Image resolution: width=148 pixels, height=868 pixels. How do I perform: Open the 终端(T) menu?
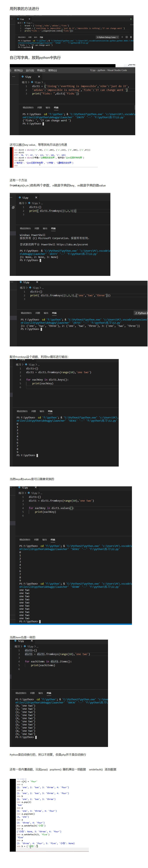(41, 70)
